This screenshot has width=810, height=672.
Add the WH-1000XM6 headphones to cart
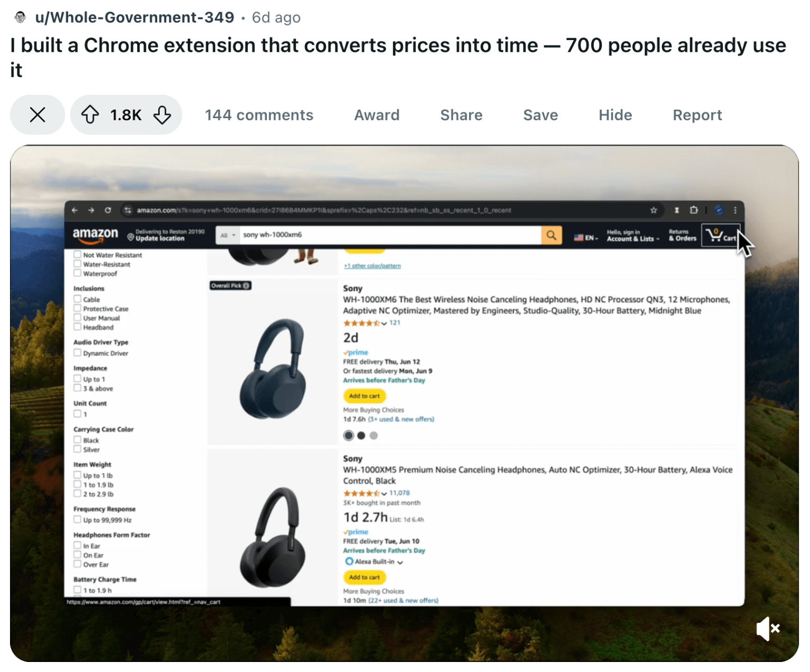click(x=364, y=396)
